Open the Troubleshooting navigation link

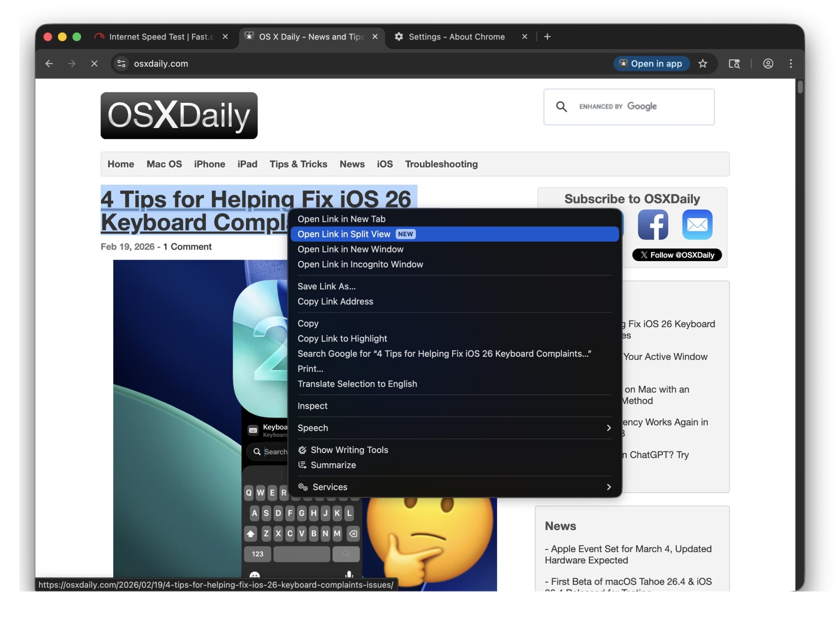pyautogui.click(x=441, y=164)
